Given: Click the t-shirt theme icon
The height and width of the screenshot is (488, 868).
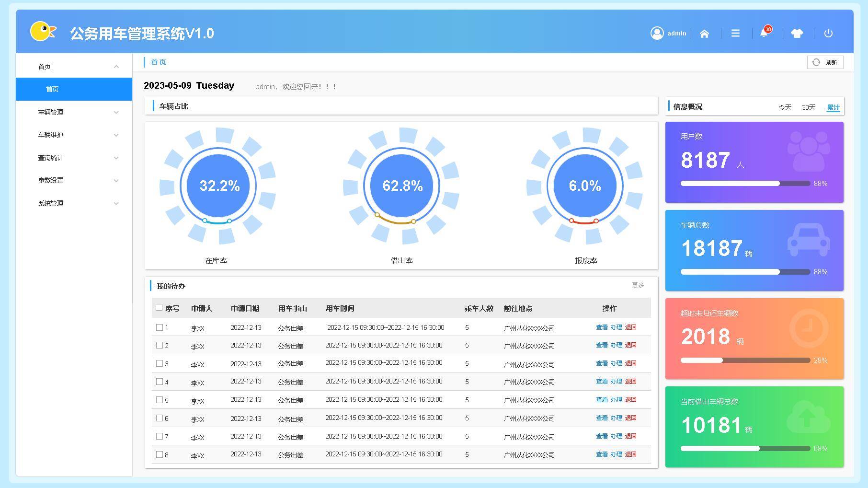Looking at the screenshot, I should (x=797, y=34).
